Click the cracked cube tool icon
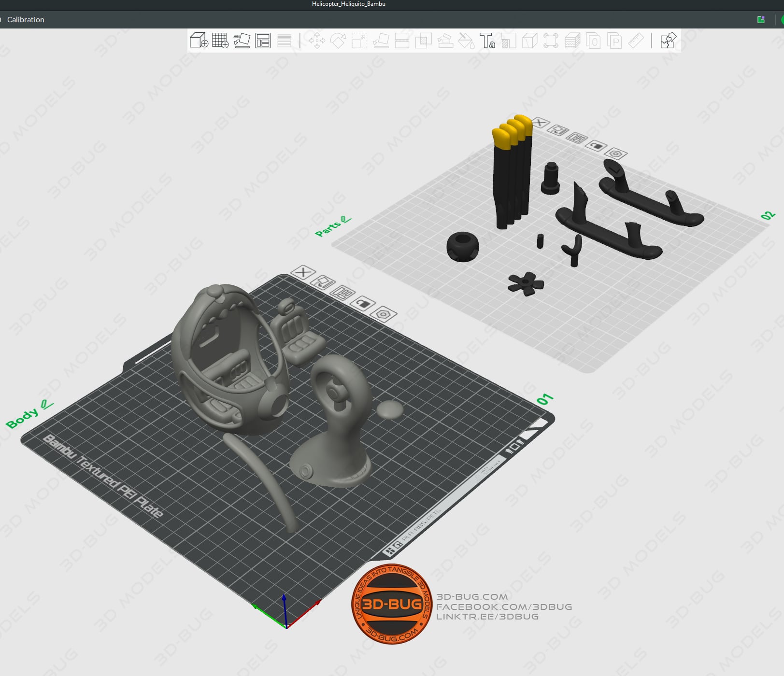The image size is (784, 676). tap(530, 41)
